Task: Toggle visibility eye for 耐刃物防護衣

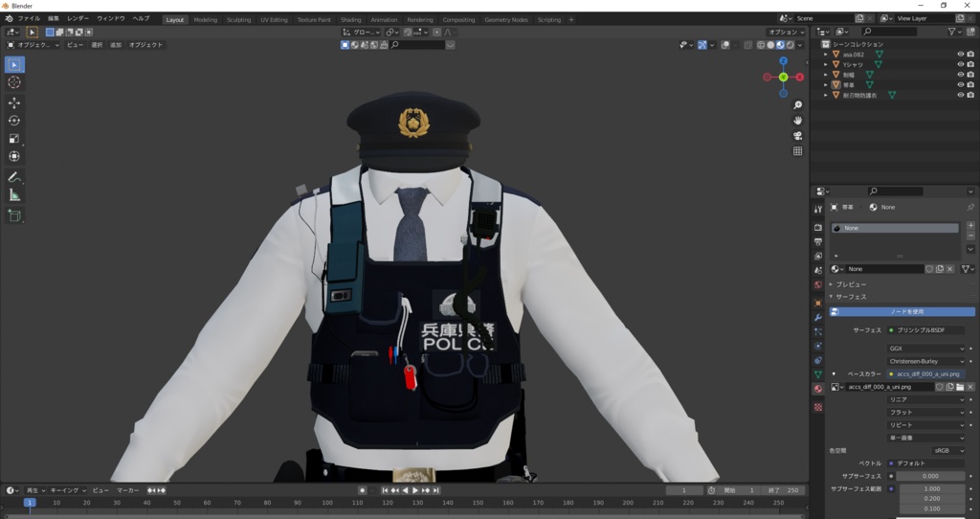Action: [x=961, y=95]
